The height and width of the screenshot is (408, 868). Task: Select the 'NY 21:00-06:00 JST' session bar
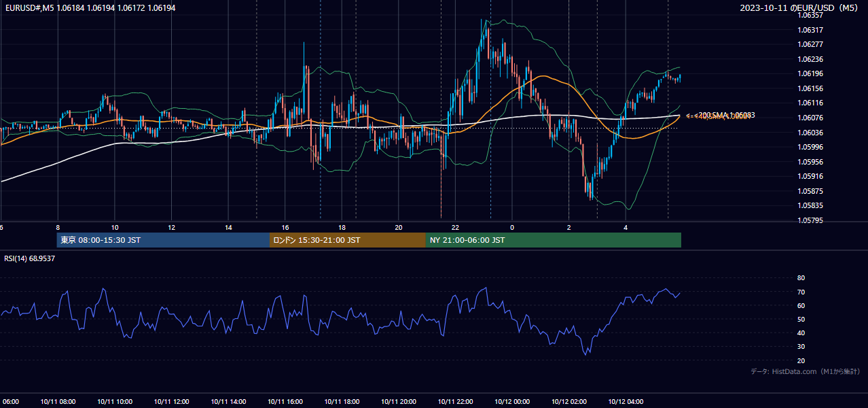[554, 240]
